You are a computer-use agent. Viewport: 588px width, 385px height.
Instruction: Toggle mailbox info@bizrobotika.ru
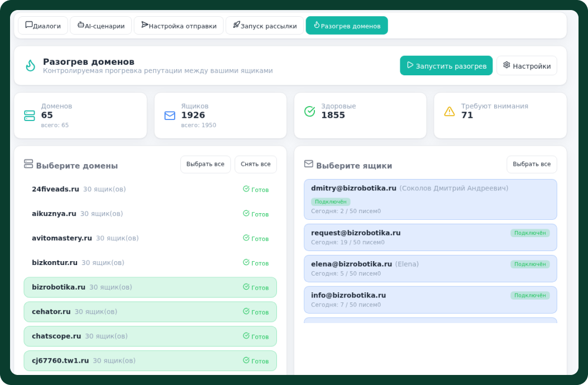431,300
